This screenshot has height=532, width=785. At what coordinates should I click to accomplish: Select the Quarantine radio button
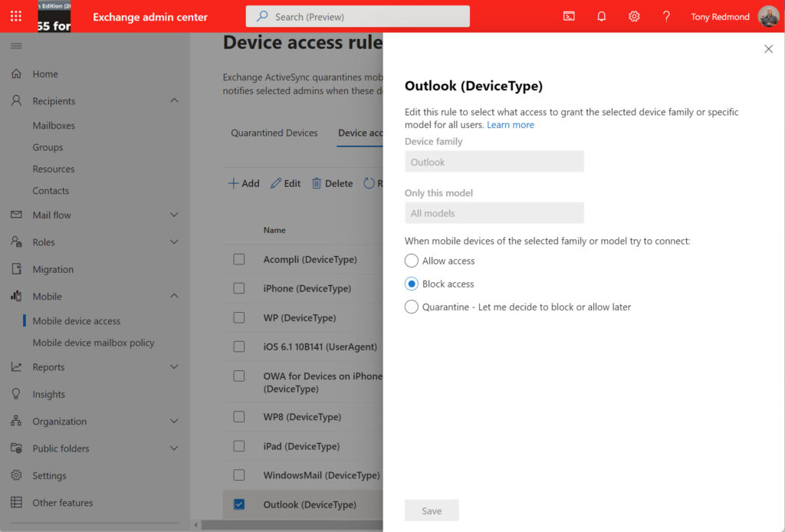pos(411,307)
